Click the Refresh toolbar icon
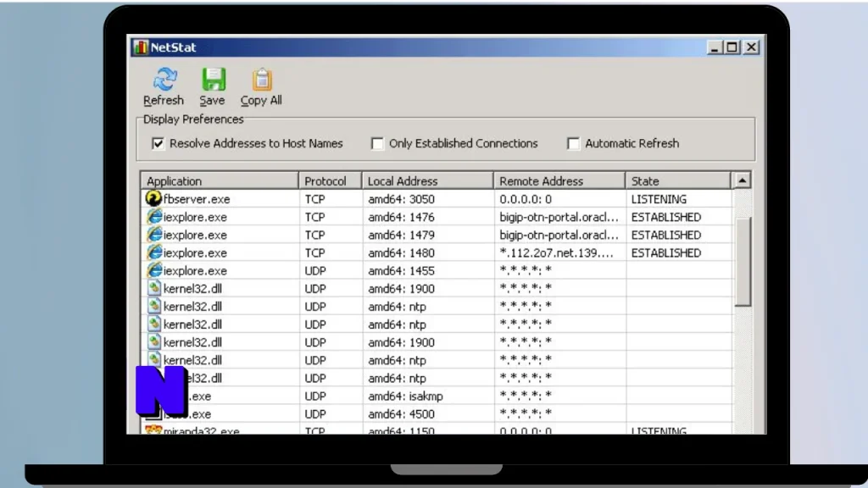The height and width of the screenshot is (488, 868). click(164, 80)
